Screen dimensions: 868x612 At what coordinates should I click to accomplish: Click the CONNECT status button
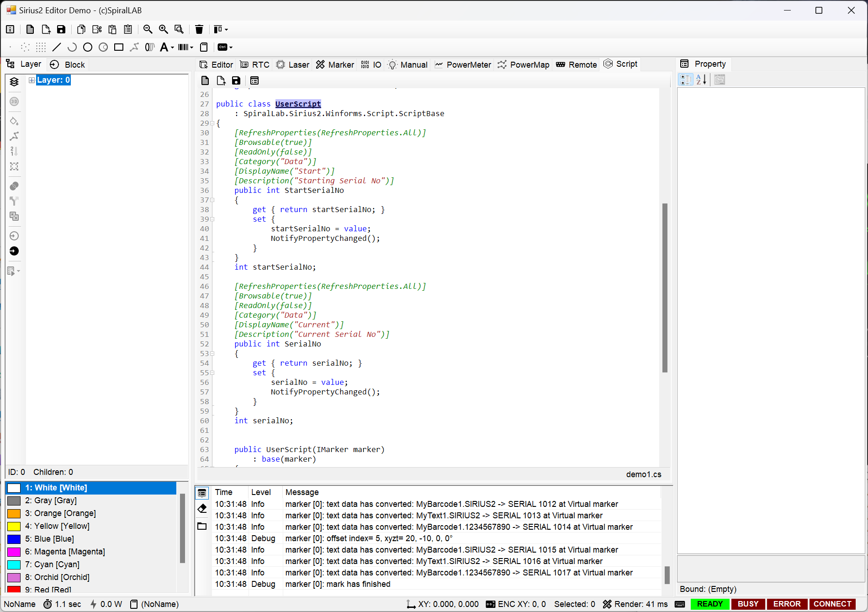[832, 604]
